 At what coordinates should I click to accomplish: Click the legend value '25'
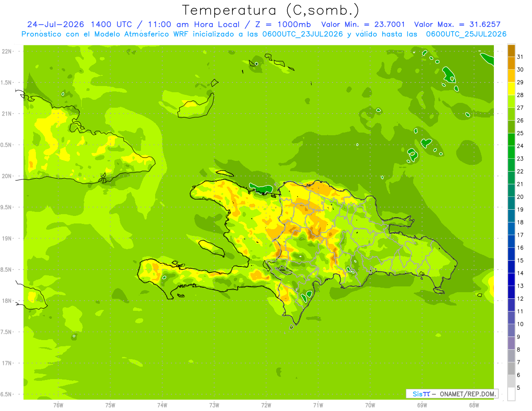pos(520,133)
